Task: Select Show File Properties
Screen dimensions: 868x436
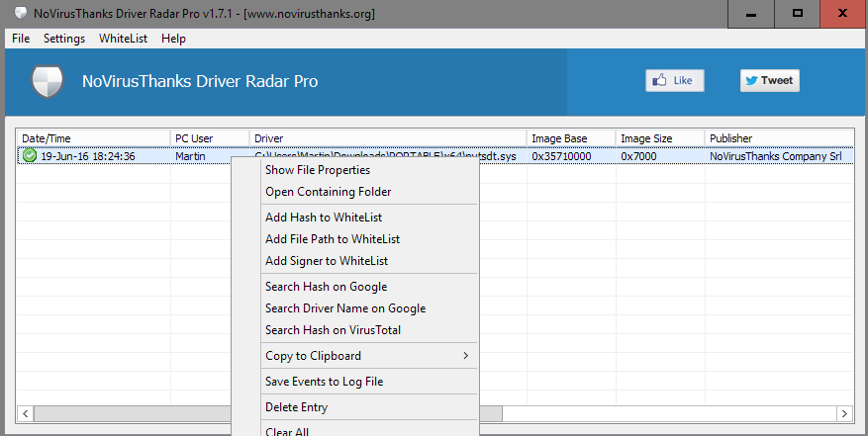Action: (355, 170)
